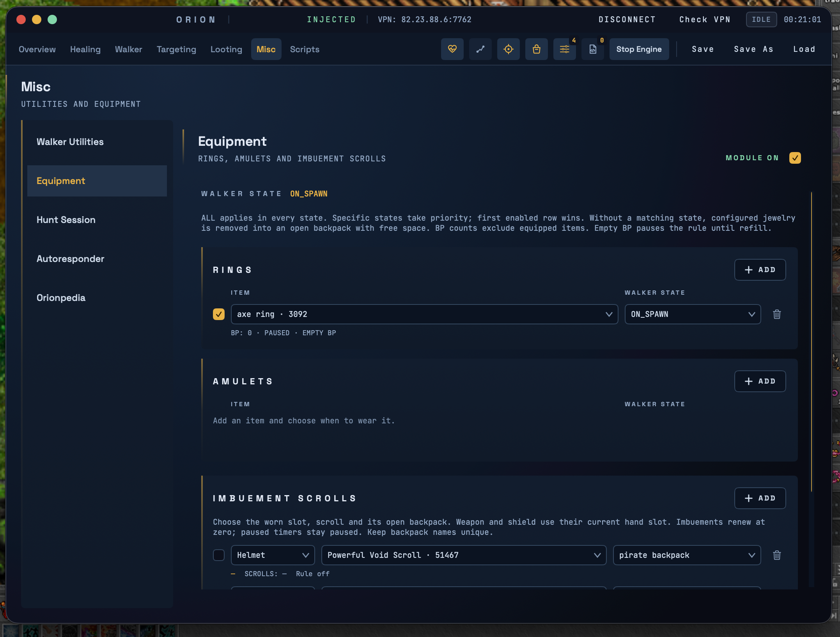Viewport: 840px width, 637px height.
Task: Click the IDLE status badge
Action: point(761,19)
